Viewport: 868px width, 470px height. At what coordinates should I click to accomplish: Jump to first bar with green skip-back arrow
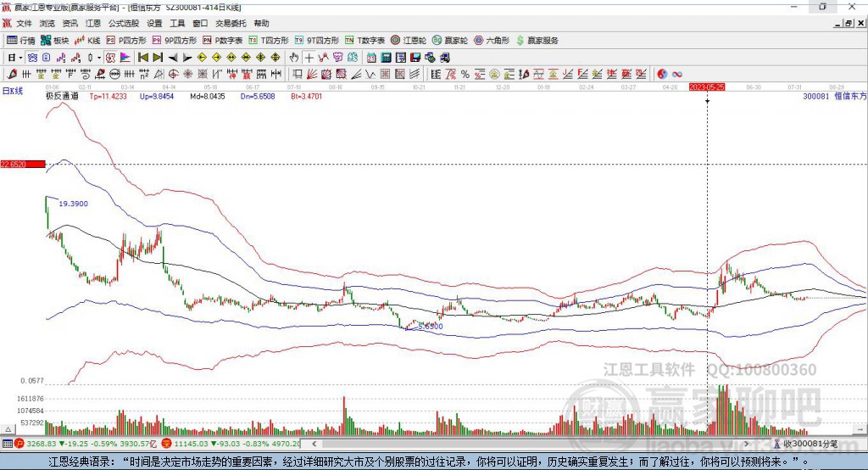pos(143,57)
